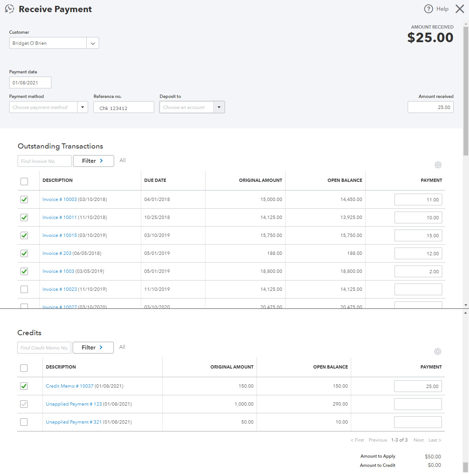469x476 pixels.
Task: Open Invoice # 10015 link
Action: (x=59, y=235)
